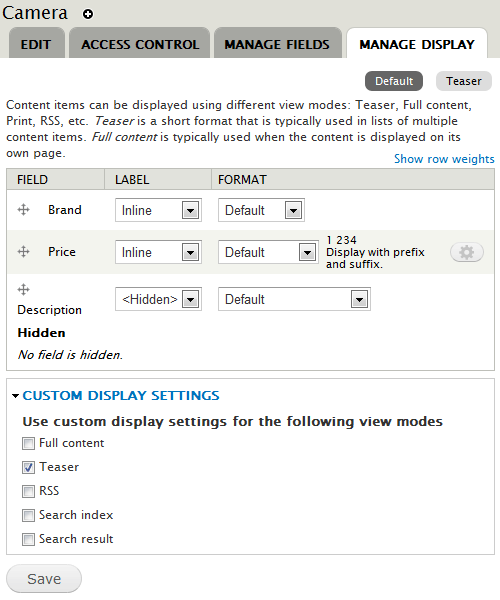Screen dimensions: 500x600
Task: Click the '1 234' price summary text
Action: (341, 240)
